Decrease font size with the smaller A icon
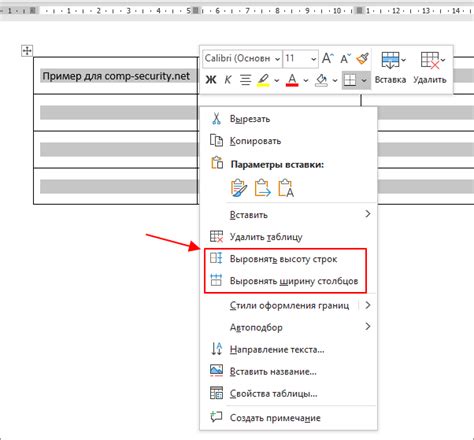 (345, 59)
